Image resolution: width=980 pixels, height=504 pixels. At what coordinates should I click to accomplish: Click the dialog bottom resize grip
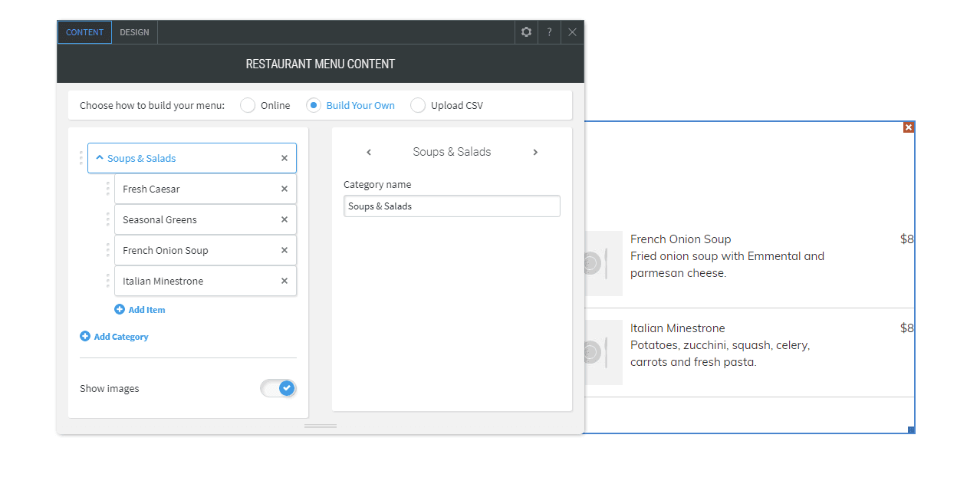321,426
